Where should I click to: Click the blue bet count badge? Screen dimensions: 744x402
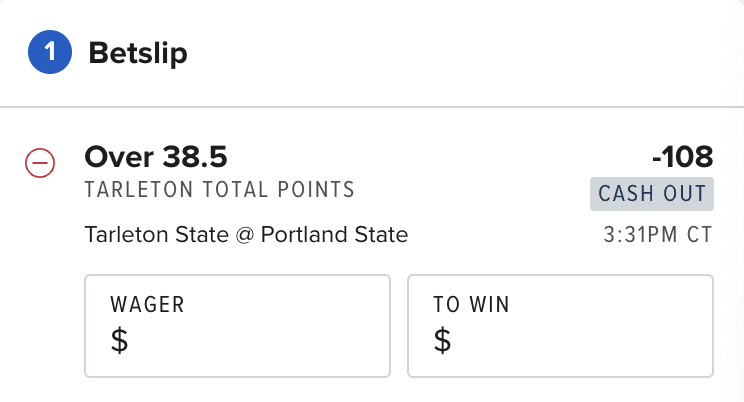point(50,52)
